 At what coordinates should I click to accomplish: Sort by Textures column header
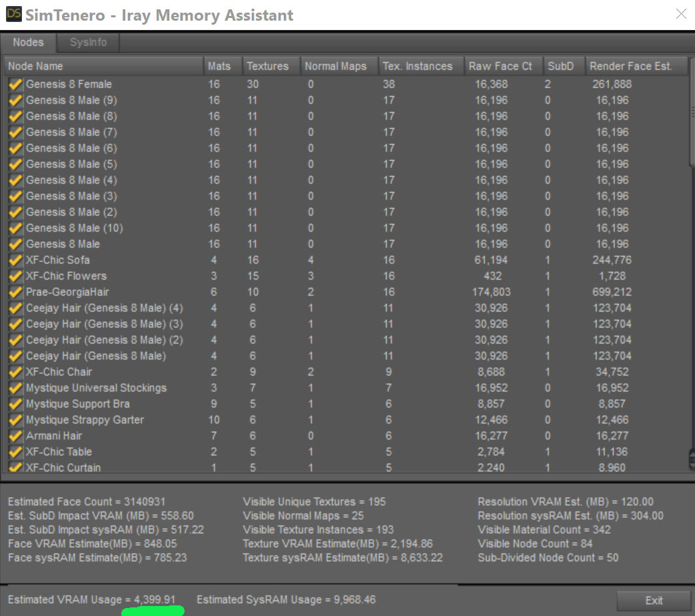tap(271, 66)
